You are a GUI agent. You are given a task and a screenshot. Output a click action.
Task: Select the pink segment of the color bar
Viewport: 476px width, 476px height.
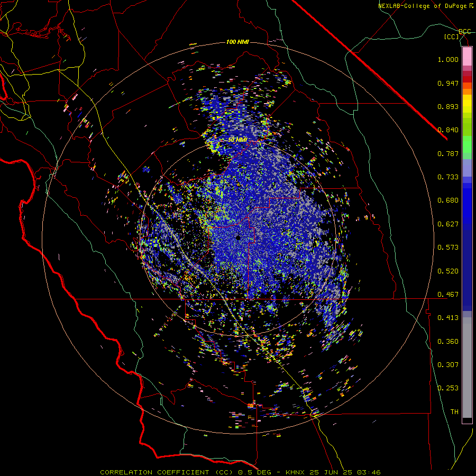(x=467, y=56)
